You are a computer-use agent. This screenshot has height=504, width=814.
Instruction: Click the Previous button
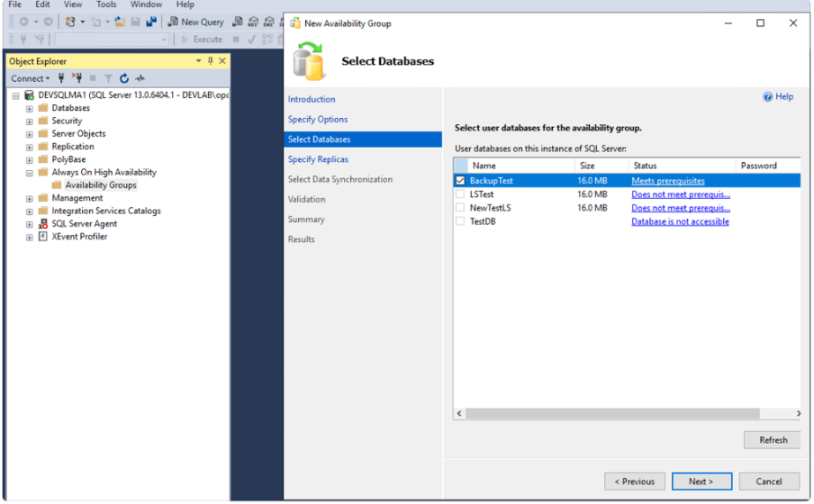pyautogui.click(x=635, y=481)
